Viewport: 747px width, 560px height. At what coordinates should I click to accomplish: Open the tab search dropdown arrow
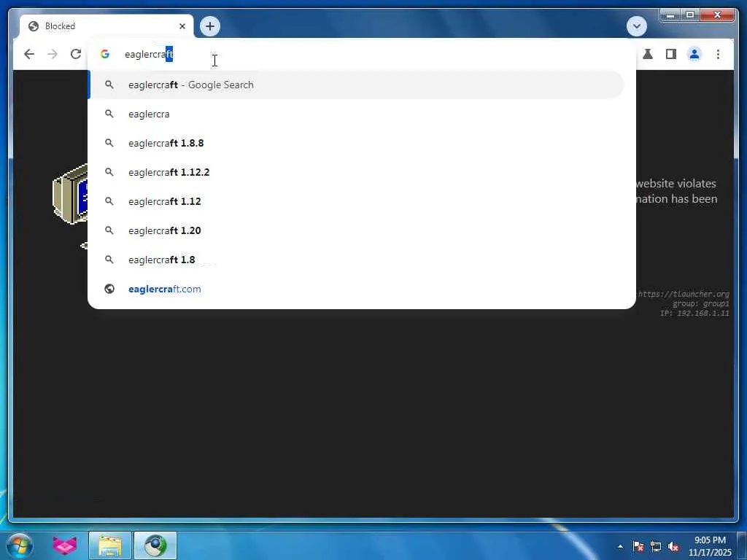pyautogui.click(x=636, y=26)
